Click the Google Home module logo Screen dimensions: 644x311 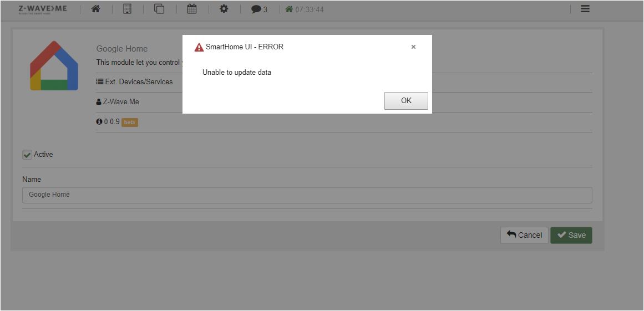tap(54, 65)
